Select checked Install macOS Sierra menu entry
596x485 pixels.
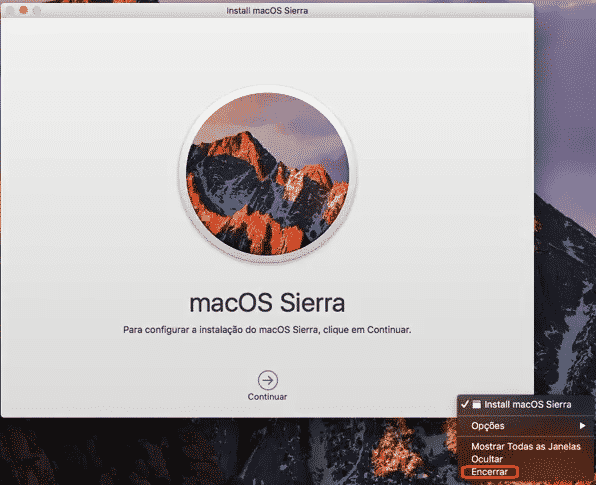(526, 404)
